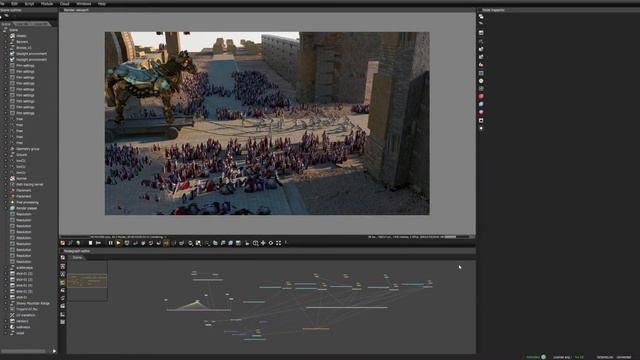Image resolution: width=640 pixels, height=360 pixels.
Task: Switch to Scene tab in nodegraph editor
Action: click(77, 258)
